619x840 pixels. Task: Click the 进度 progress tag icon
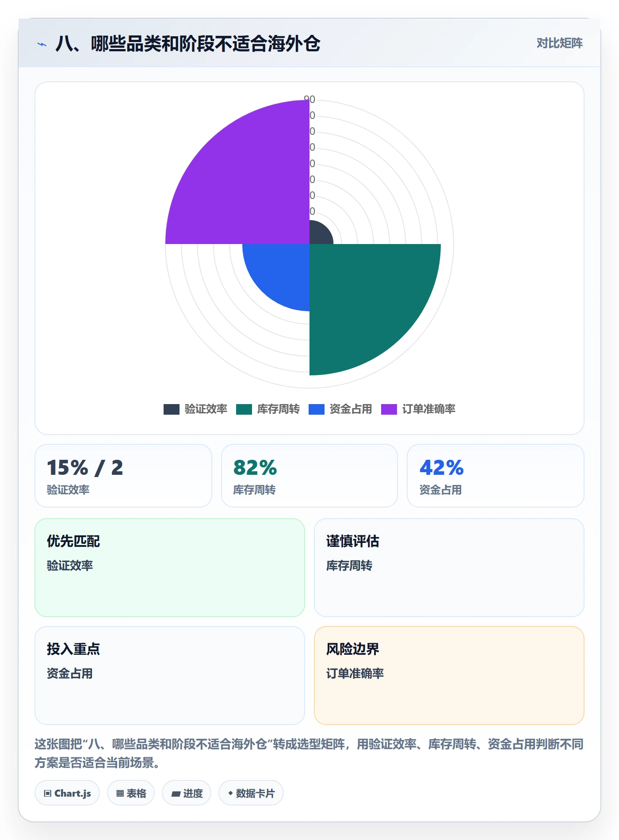(x=176, y=794)
